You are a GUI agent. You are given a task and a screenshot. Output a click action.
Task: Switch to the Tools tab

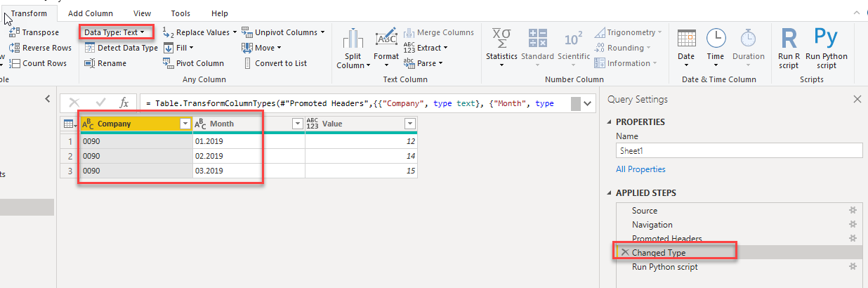(x=180, y=13)
